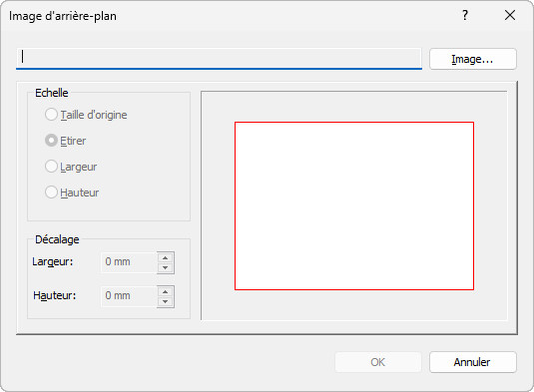Click the Décalage group label

pos(57,239)
